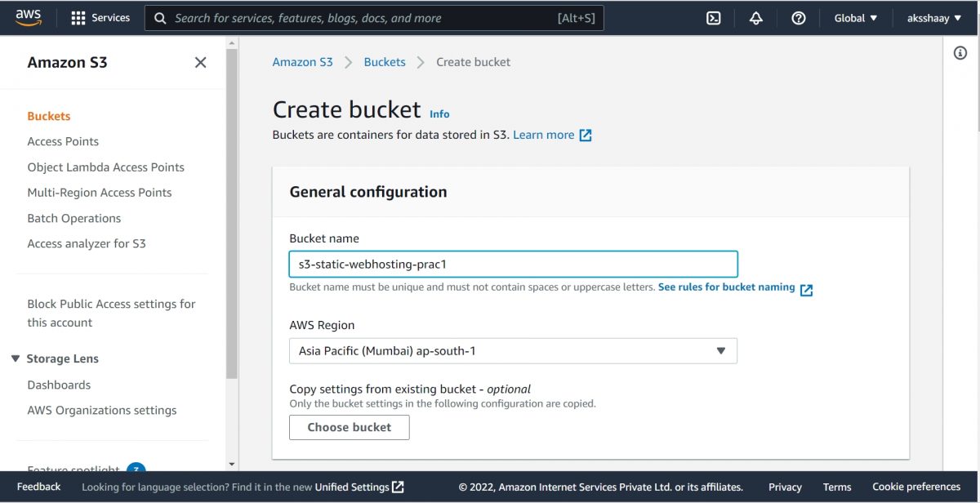The width and height of the screenshot is (980, 503).
Task: Open the Info side panel
Action: (x=960, y=52)
